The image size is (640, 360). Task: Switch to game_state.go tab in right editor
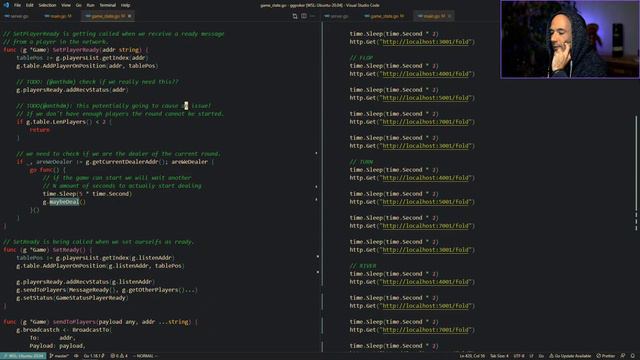coord(384,16)
